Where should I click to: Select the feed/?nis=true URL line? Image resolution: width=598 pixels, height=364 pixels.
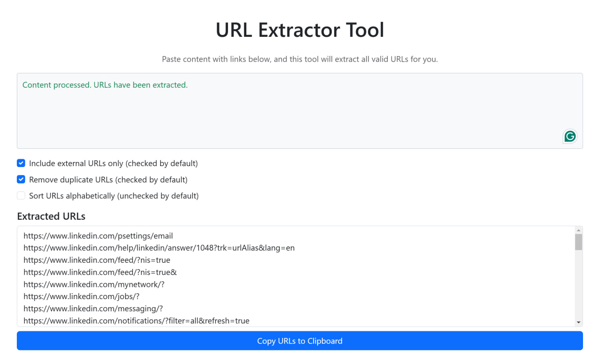click(x=97, y=260)
